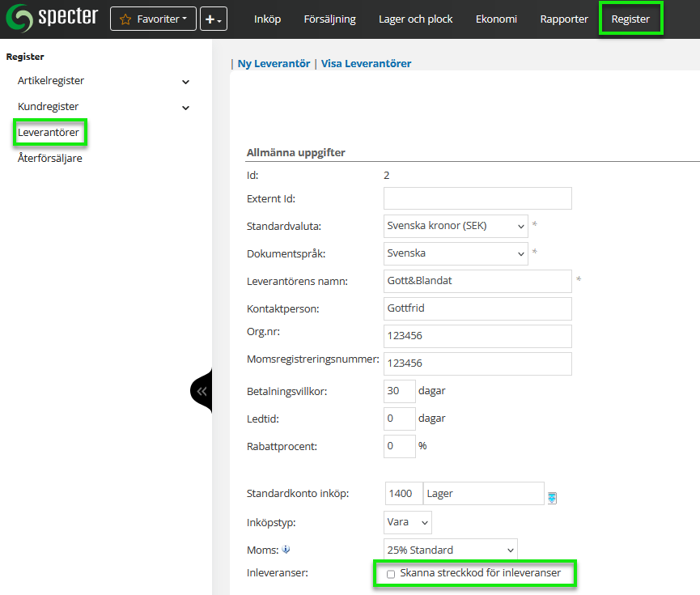Click the Externt Id input field

tap(477, 199)
